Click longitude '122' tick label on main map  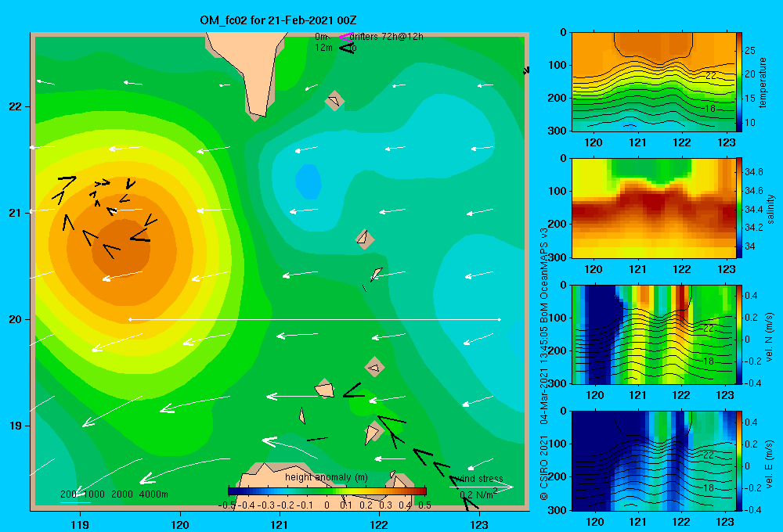(379, 524)
